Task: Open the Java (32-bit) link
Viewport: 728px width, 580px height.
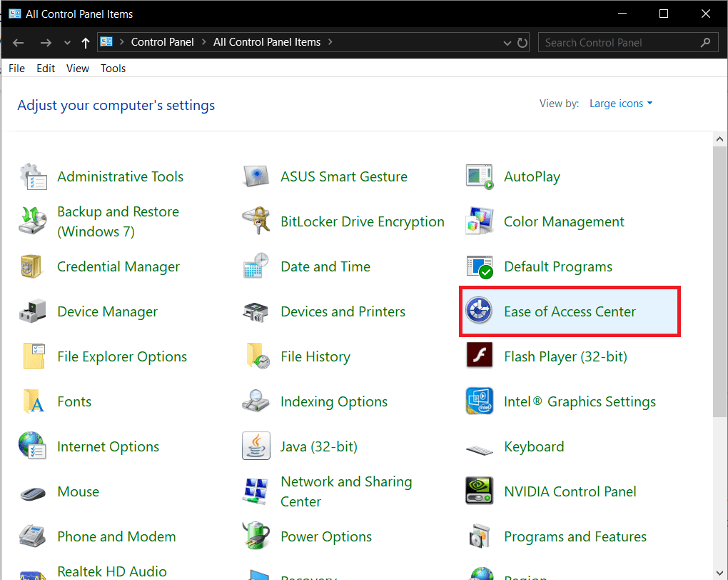Action: [319, 446]
